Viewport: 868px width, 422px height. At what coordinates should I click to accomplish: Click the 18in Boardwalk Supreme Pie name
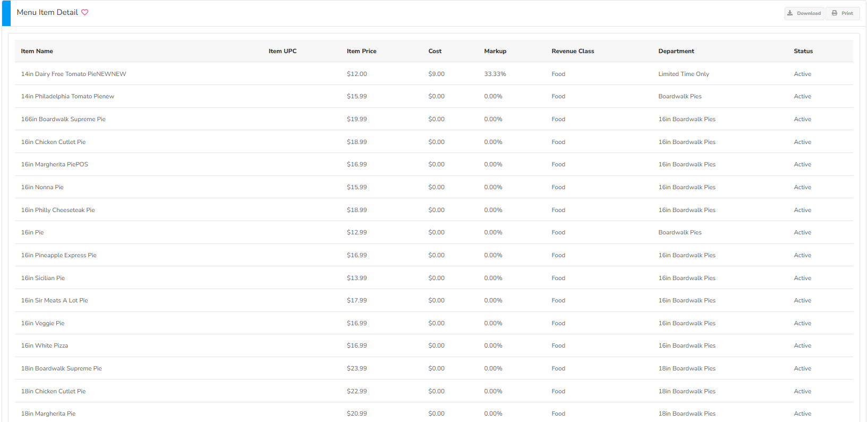point(61,368)
